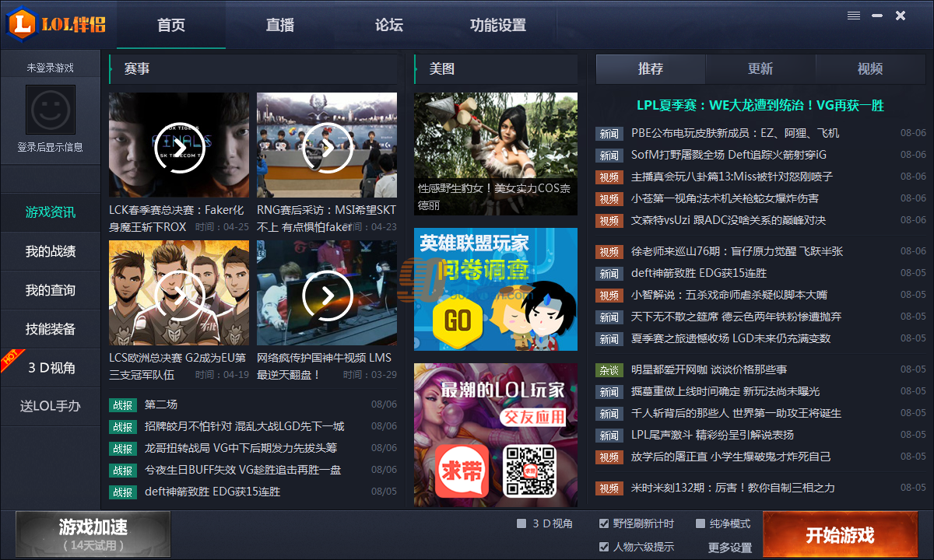The width and height of the screenshot is (934, 560).
Task: Click the LOL伴侣 logo icon
Action: click(23, 24)
